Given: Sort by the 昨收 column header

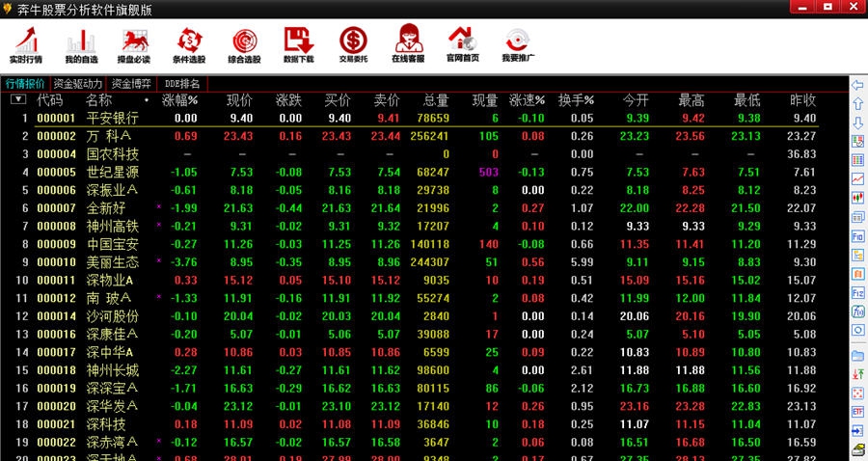Looking at the screenshot, I should click(802, 100).
